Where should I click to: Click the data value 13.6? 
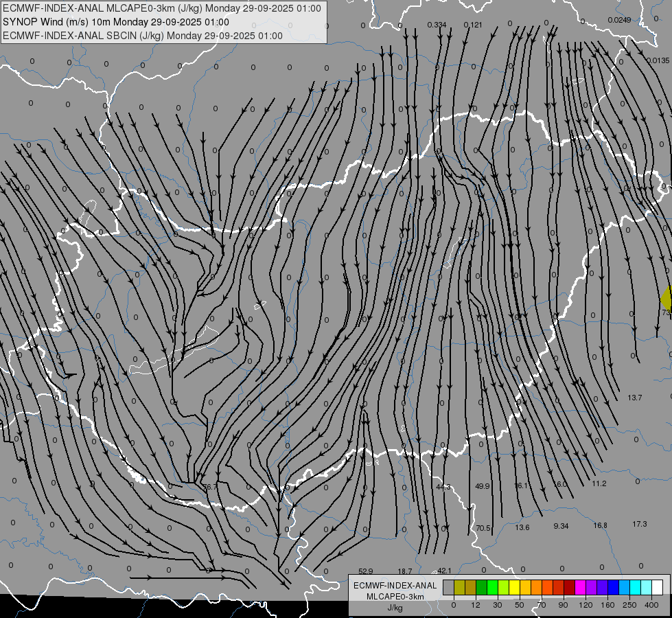click(522, 527)
